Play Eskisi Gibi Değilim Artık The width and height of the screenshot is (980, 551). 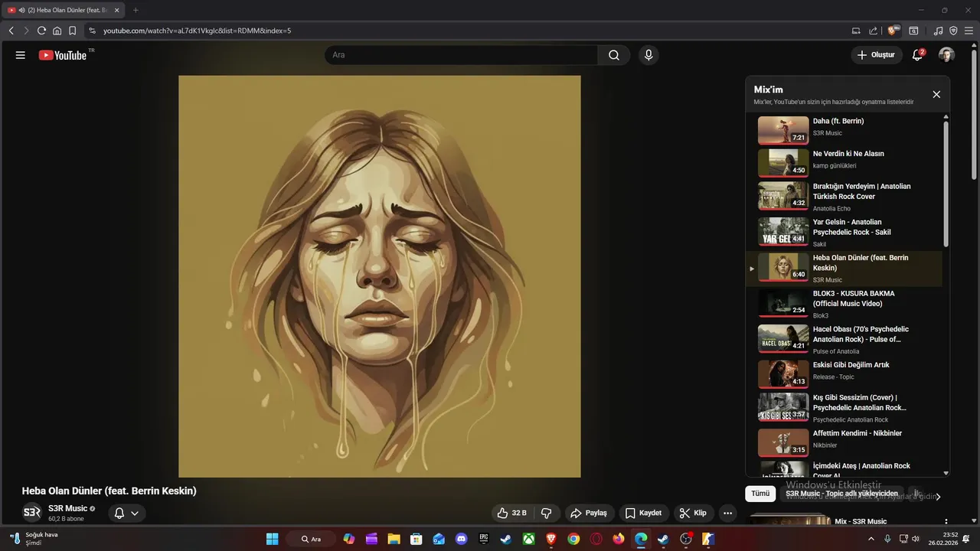point(844,373)
